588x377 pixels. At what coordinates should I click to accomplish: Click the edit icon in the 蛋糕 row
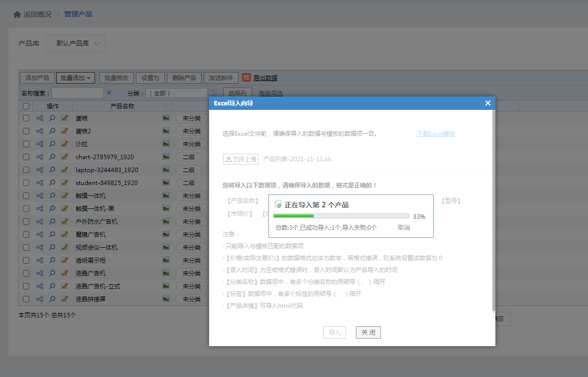pos(65,118)
